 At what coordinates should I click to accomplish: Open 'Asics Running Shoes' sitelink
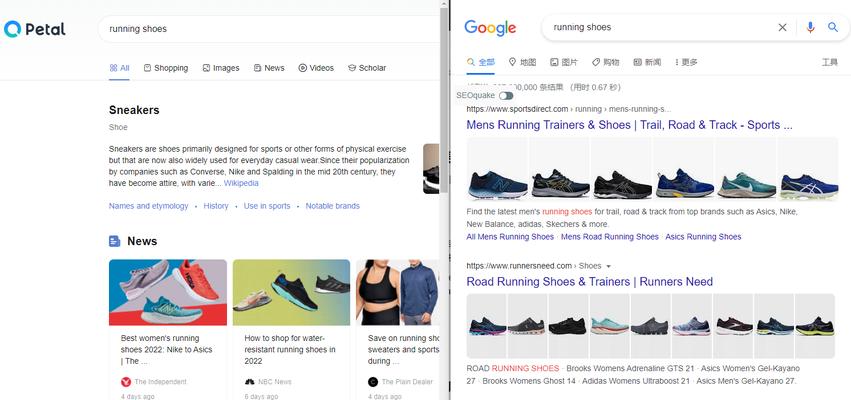(703, 237)
